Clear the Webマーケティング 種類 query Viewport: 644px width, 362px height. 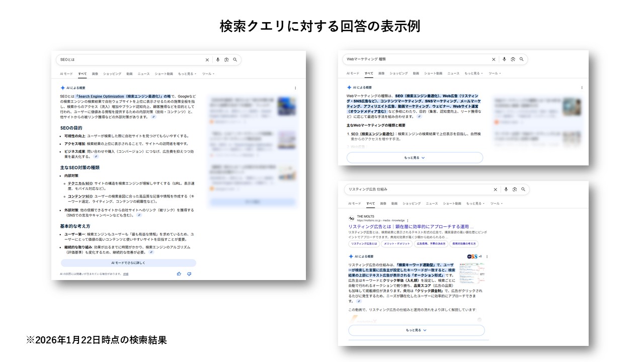coord(493,59)
